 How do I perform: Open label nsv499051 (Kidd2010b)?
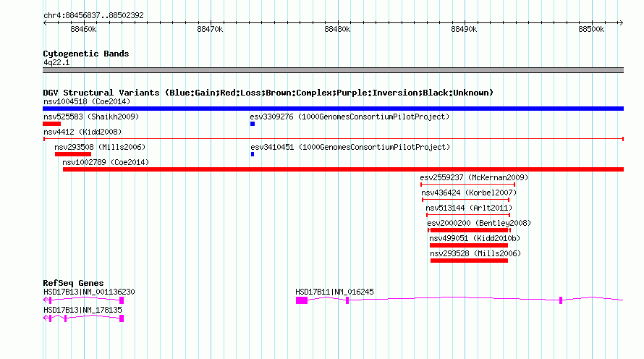pos(475,238)
